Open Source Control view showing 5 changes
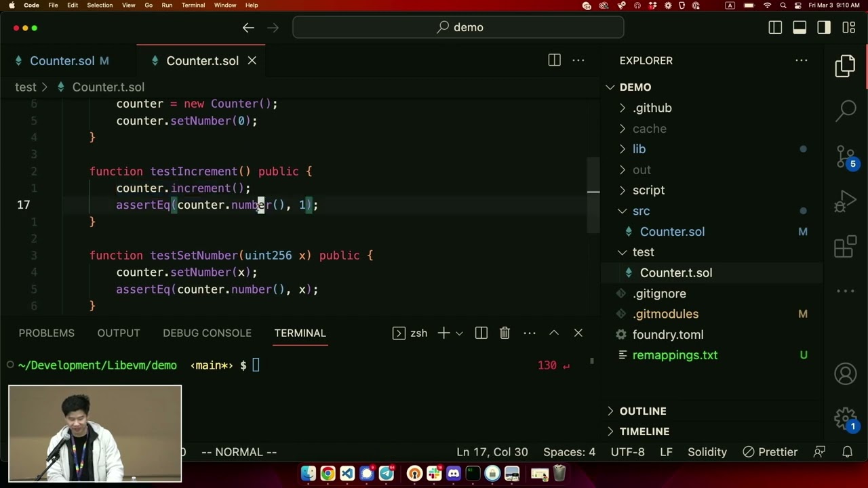Screen dimensions: 868x488 click(846, 157)
